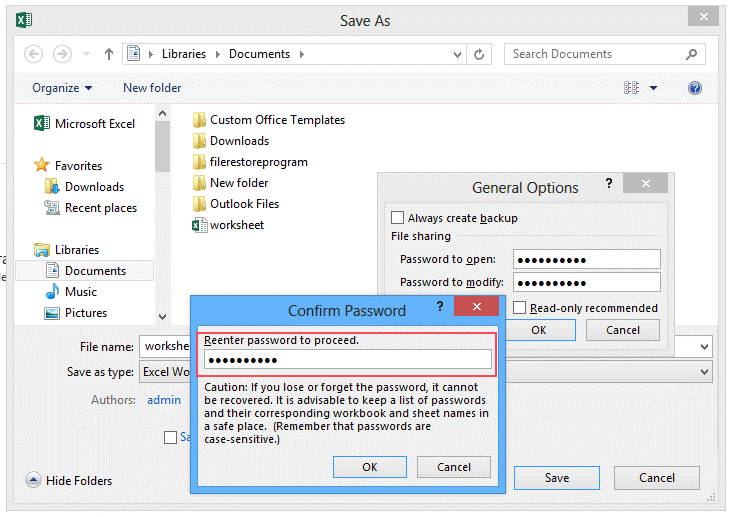This screenshot has height=517, width=732.
Task: Cancel the Confirm Password dialog
Action: 454,467
